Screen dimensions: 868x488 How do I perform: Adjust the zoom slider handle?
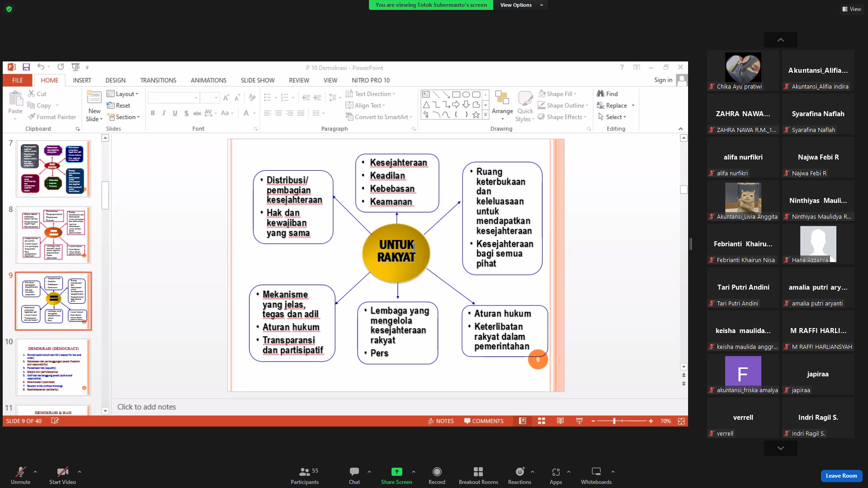614,421
